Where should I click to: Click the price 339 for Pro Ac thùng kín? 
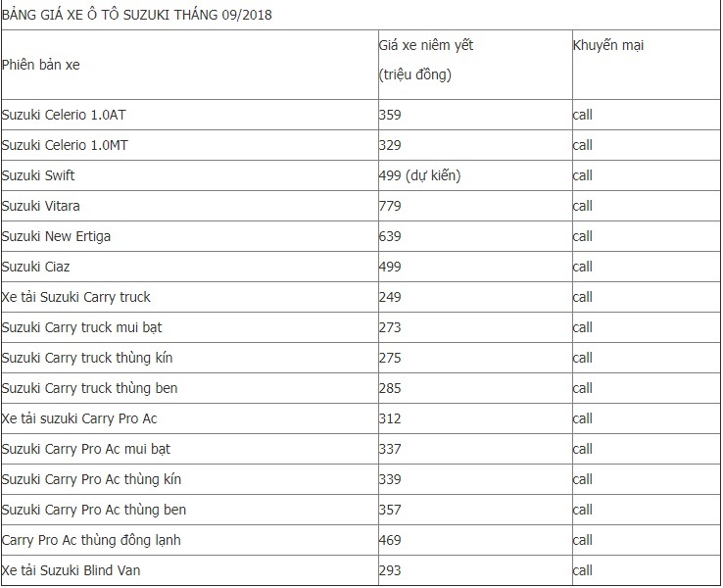390,479
